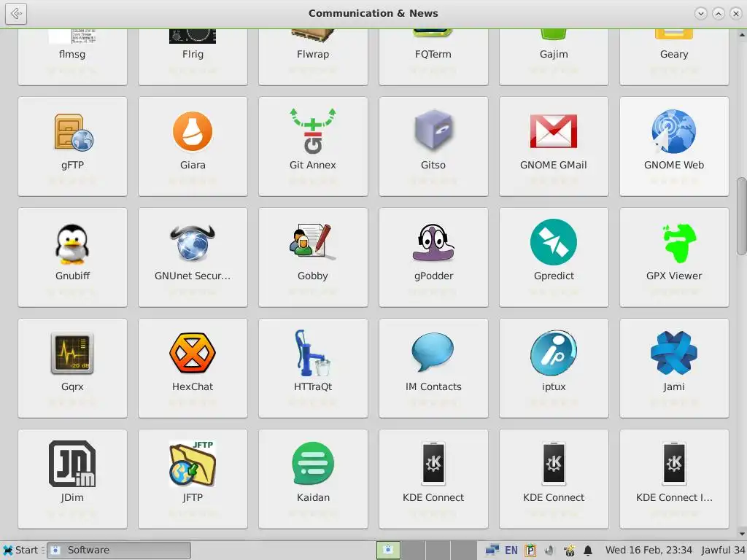Open Git Annex details

coord(313,147)
